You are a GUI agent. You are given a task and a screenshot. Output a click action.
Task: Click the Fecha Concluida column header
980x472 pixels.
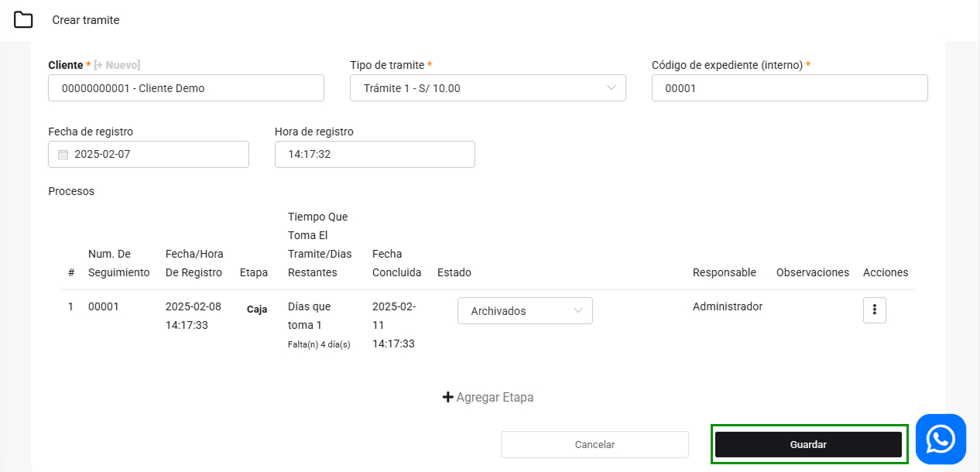coord(396,263)
